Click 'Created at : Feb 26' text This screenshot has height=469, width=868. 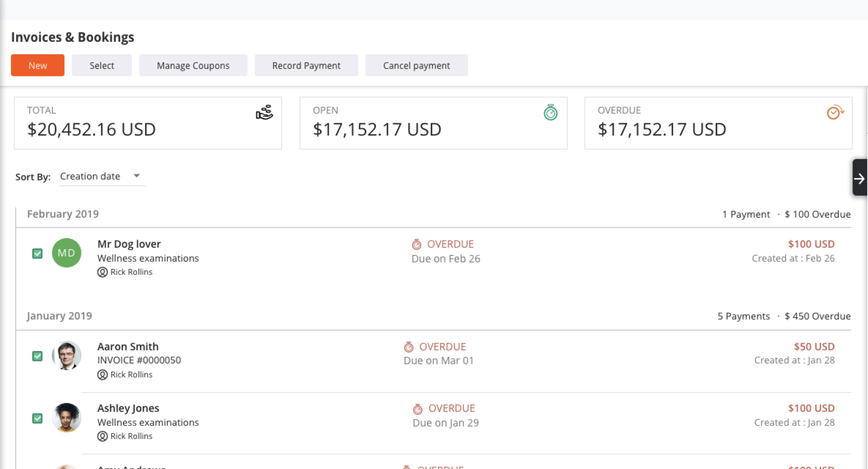pyautogui.click(x=793, y=258)
